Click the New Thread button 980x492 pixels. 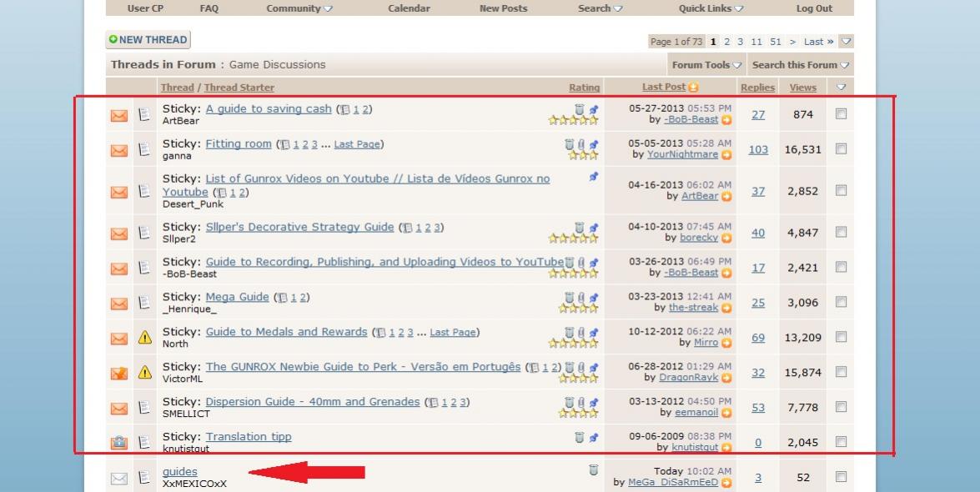tap(148, 40)
